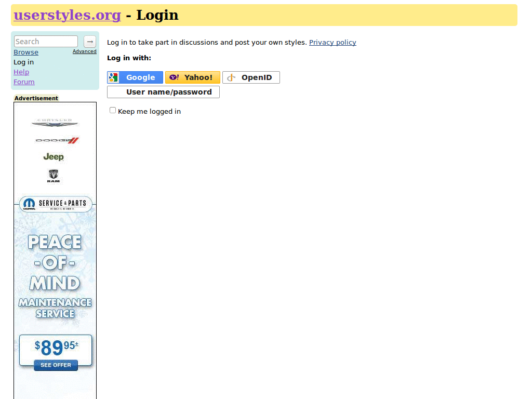Viewport: 532px width, 399px height.
Task: Click the Ram logo in advertisement
Action: [x=54, y=176]
